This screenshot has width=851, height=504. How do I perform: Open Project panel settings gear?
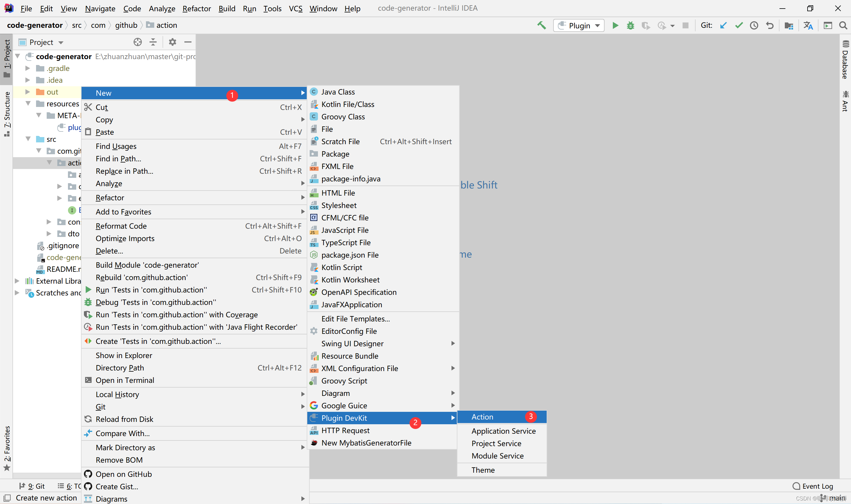click(x=173, y=42)
